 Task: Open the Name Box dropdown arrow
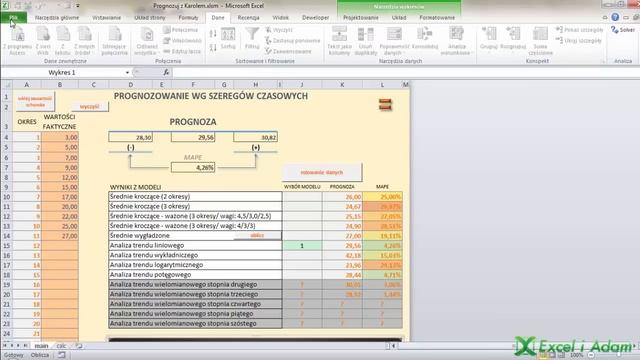(x=127, y=73)
